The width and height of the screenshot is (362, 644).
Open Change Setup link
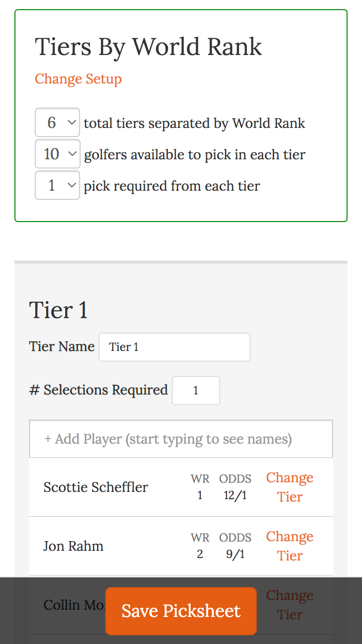(x=78, y=79)
